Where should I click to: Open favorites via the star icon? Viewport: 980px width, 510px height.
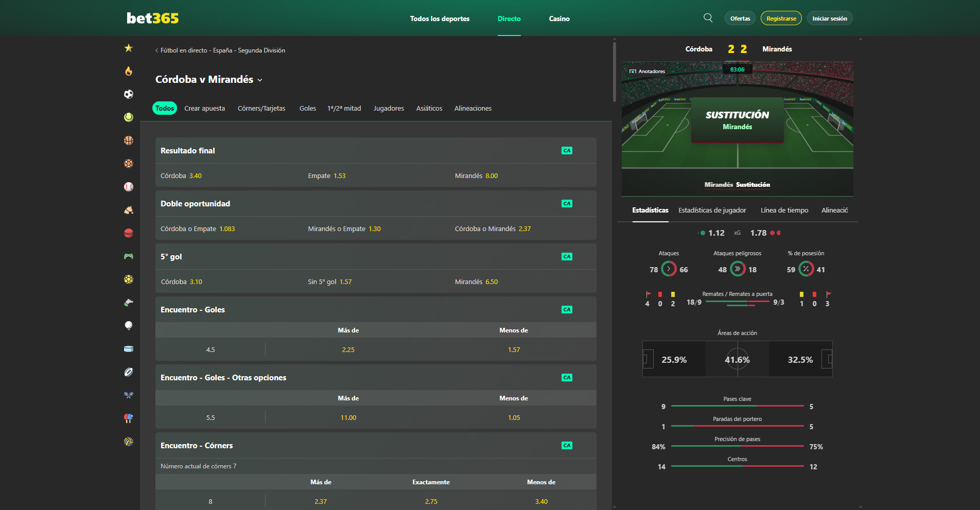click(129, 48)
